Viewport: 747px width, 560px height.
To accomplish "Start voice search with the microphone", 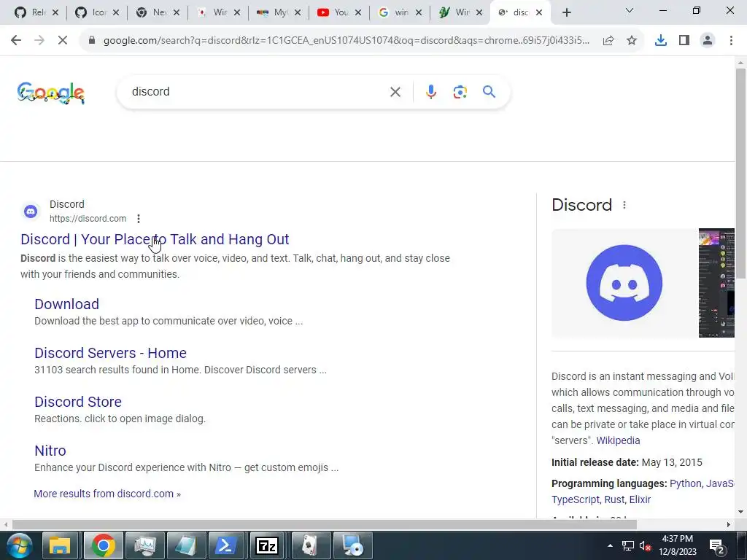I will (431, 92).
